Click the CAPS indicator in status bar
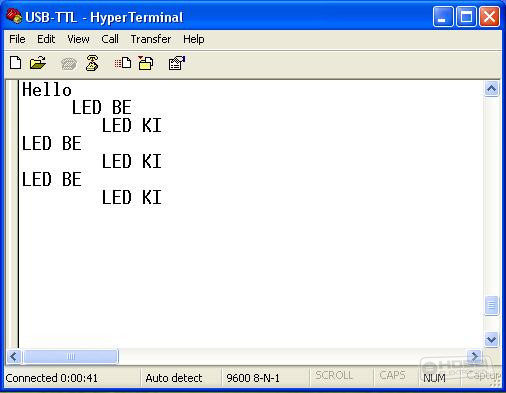Screen dimensions: 506x393 [x=392, y=376]
